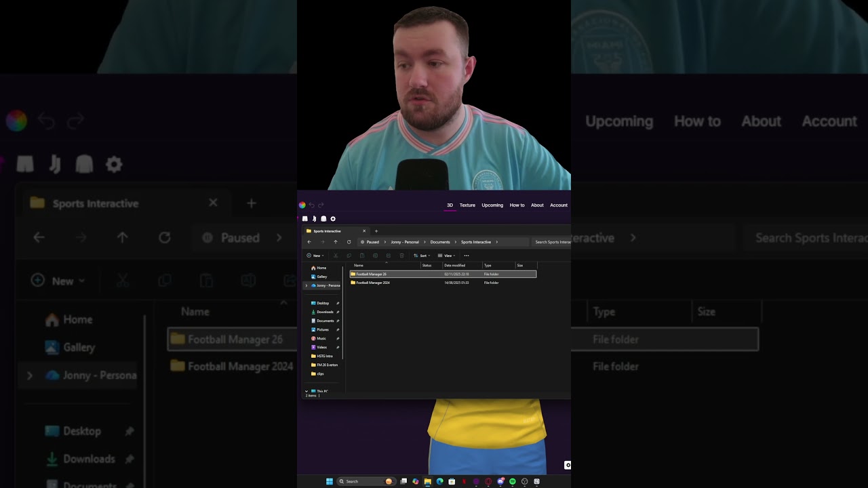Click Documents in the address bar
This screenshot has height=488, width=868.
440,242
